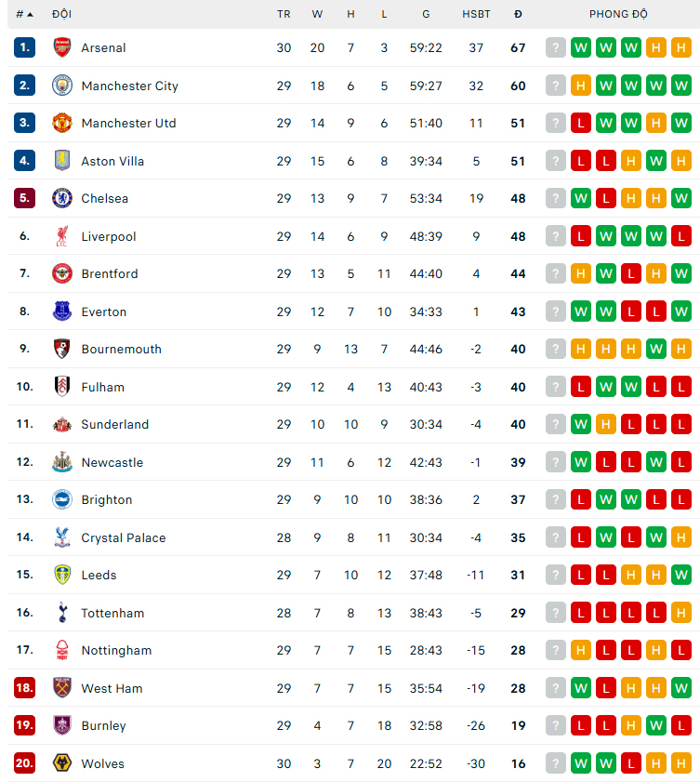700x782 pixels.
Task: Click the Tottenham cockerel logo
Action: [x=62, y=613]
